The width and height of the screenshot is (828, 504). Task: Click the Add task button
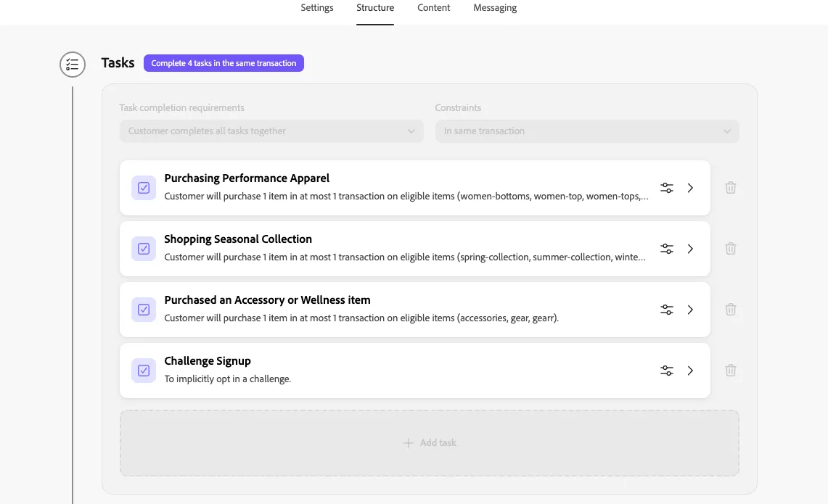point(430,443)
